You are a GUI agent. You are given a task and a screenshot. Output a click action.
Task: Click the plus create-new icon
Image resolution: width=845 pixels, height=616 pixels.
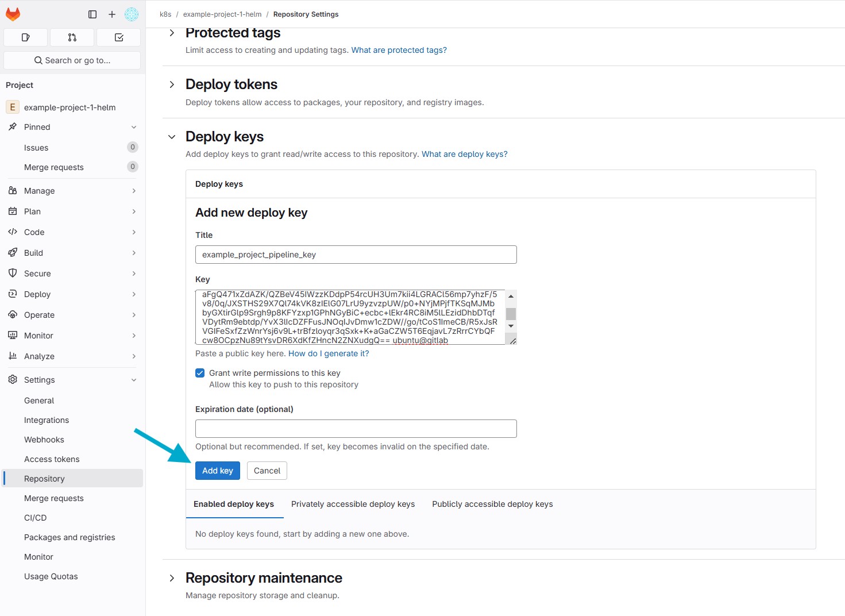[x=112, y=14]
